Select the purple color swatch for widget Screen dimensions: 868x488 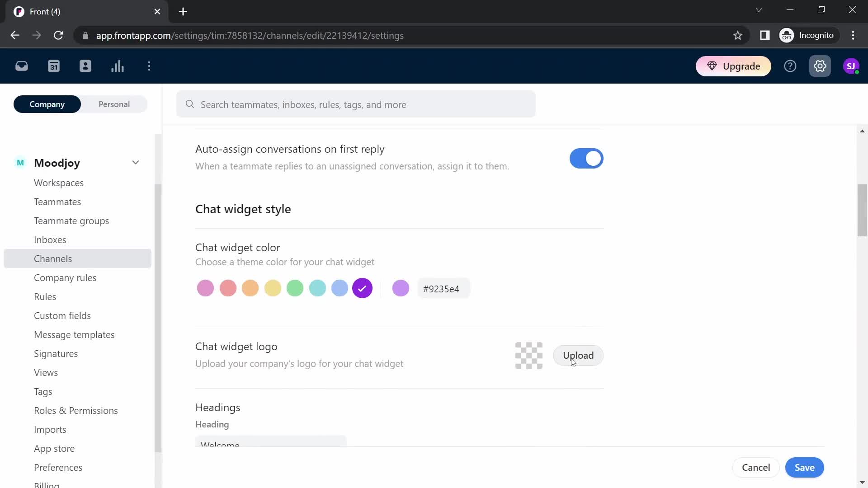point(363,288)
